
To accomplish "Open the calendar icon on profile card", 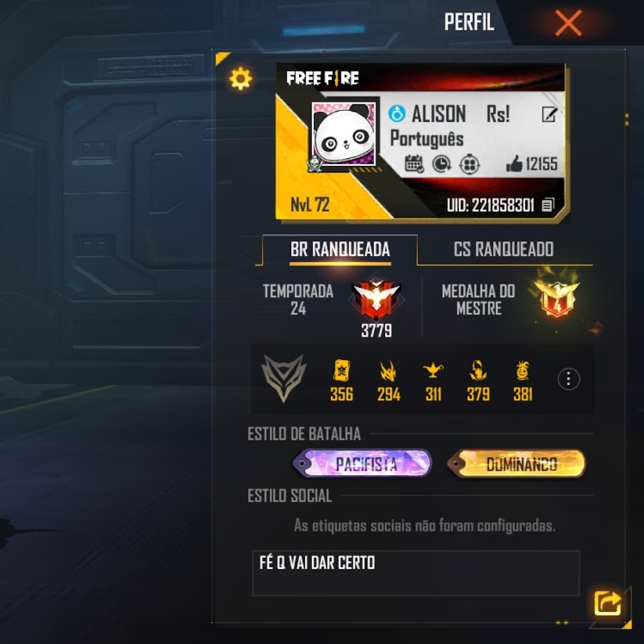I will [x=414, y=164].
